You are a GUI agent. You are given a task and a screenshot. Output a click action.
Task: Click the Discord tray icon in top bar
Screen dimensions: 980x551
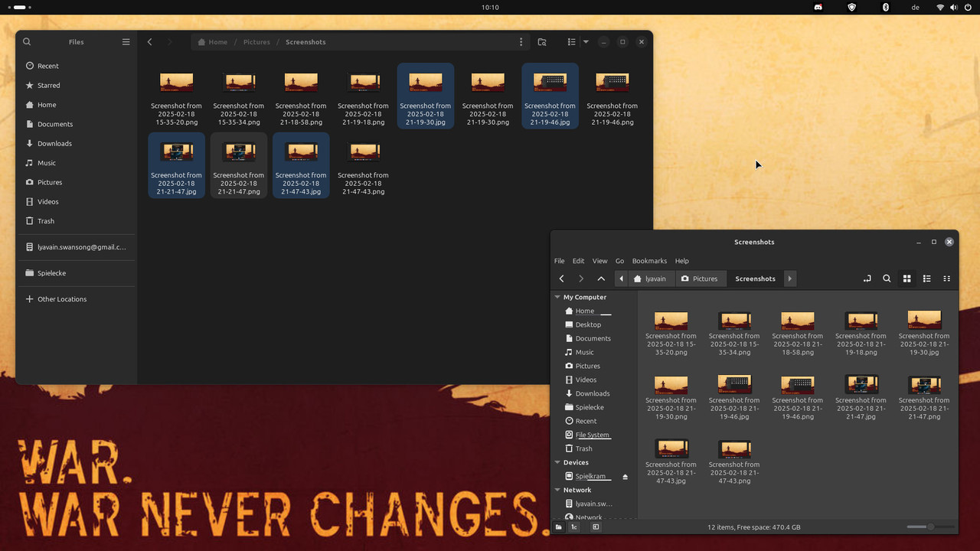pyautogui.click(x=818, y=7)
